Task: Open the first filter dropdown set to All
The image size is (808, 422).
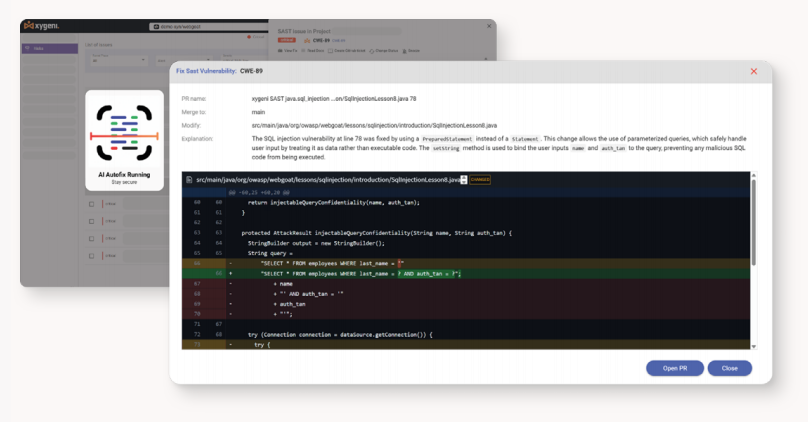Action: [108, 59]
